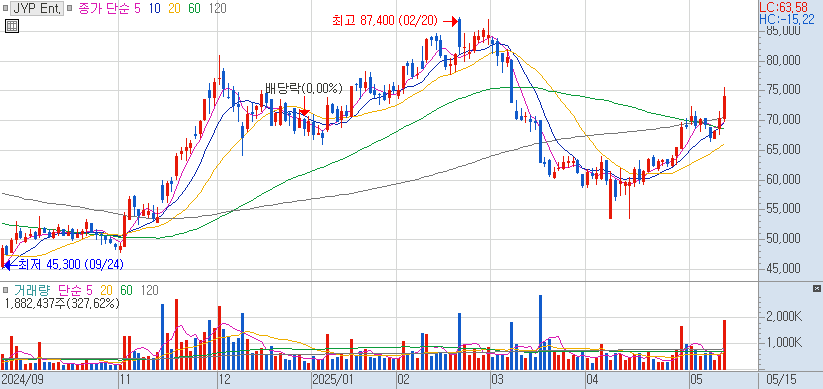Click the 배당락(0.00%) ex-dividend label

coord(303,88)
